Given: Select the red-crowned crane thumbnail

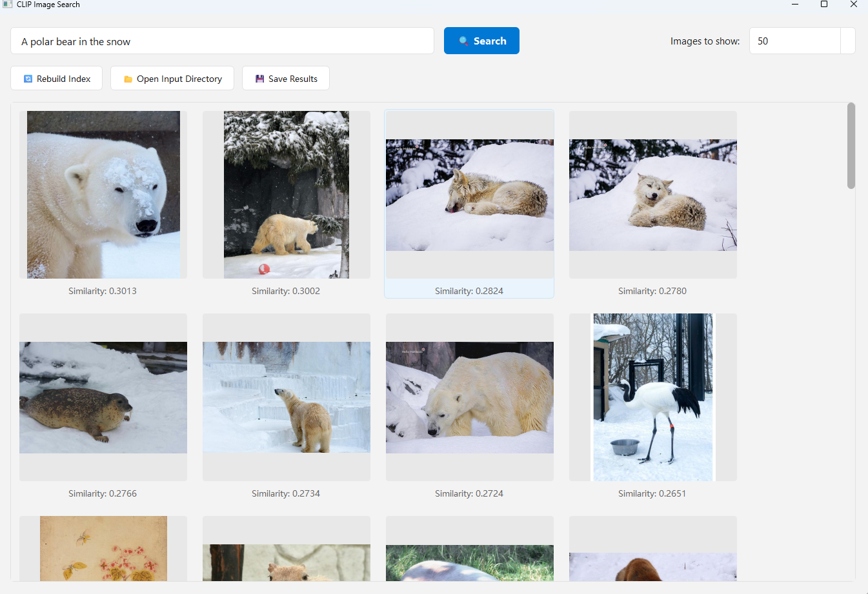Looking at the screenshot, I should pos(653,397).
